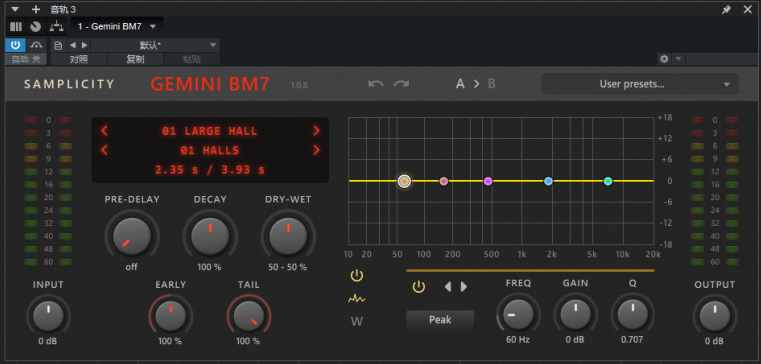
Task: Toggle the spectrum analyzer waveform icon
Action: 357,298
